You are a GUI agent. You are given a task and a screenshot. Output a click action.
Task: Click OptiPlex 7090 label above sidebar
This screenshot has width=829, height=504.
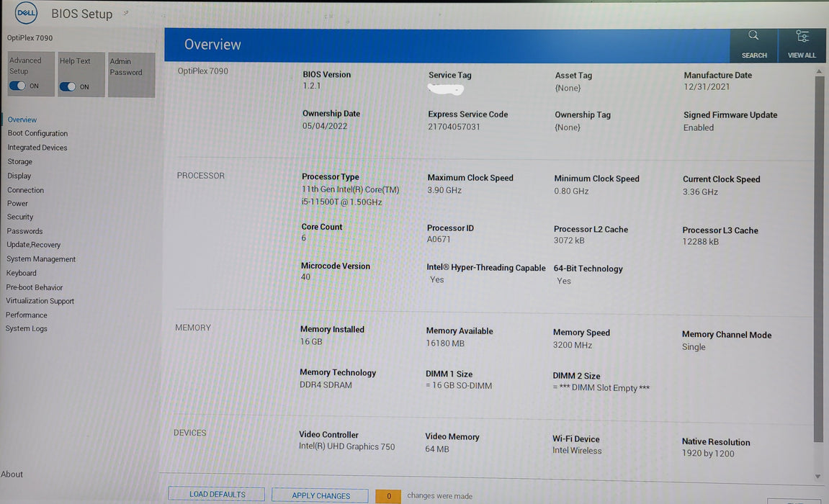pos(30,38)
